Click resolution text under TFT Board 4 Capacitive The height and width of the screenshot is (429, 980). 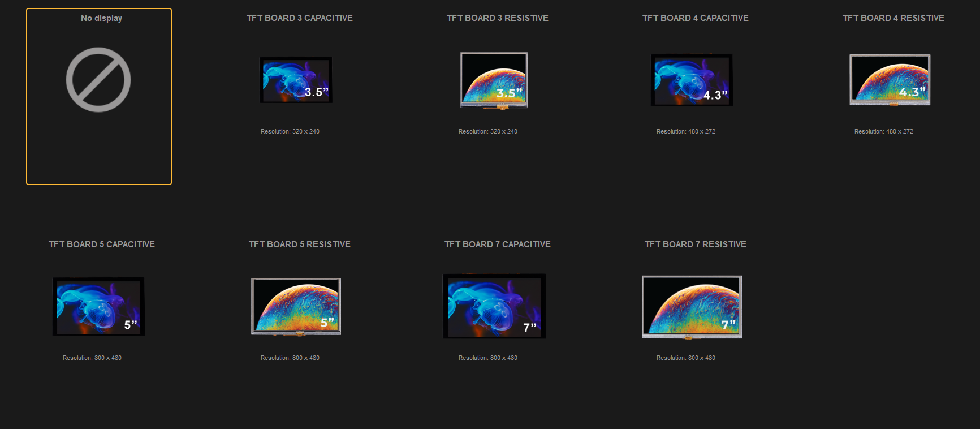(686, 131)
